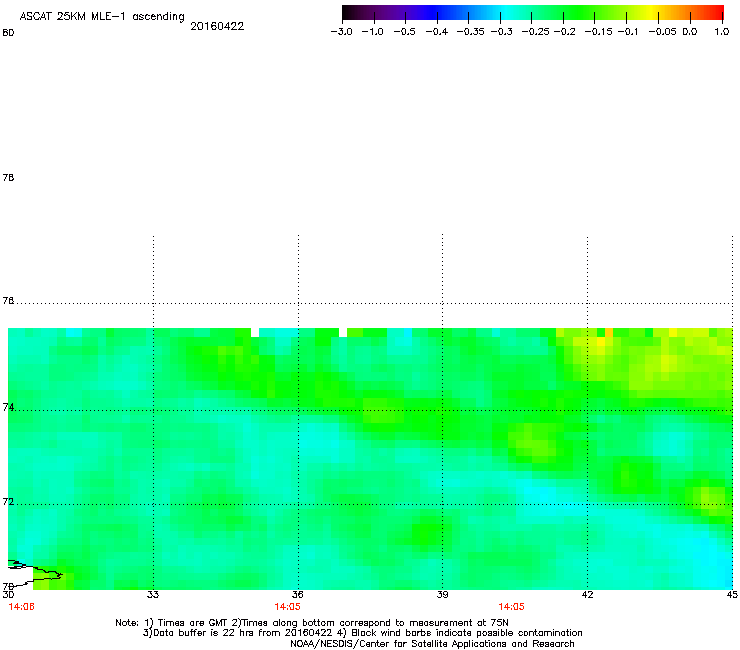Click the latitude 72 axis label
This screenshot has height=650, width=740.
click(x=8, y=501)
